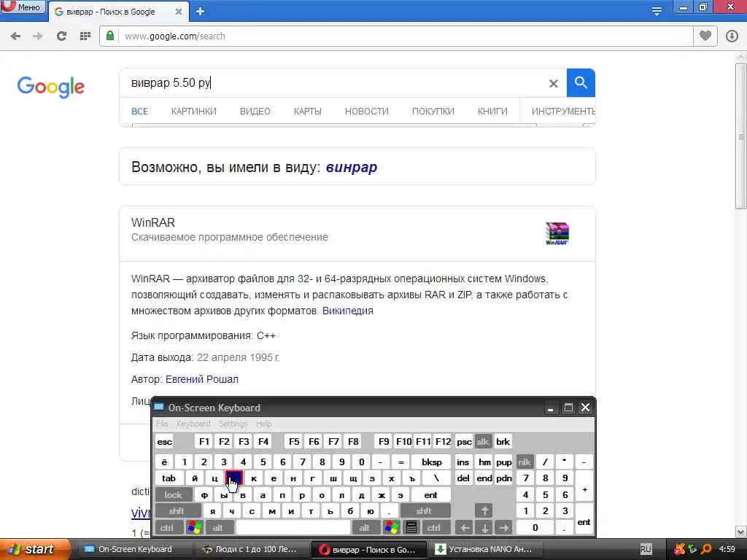Open the Люди с 1 до 100 taskbar window
This screenshot has height=560, width=747.
[251, 550]
